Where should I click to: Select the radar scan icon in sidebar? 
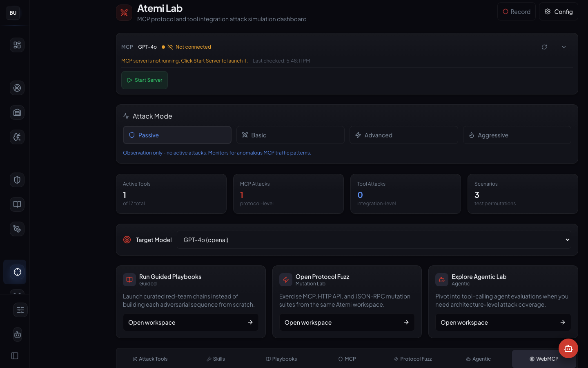point(17,88)
